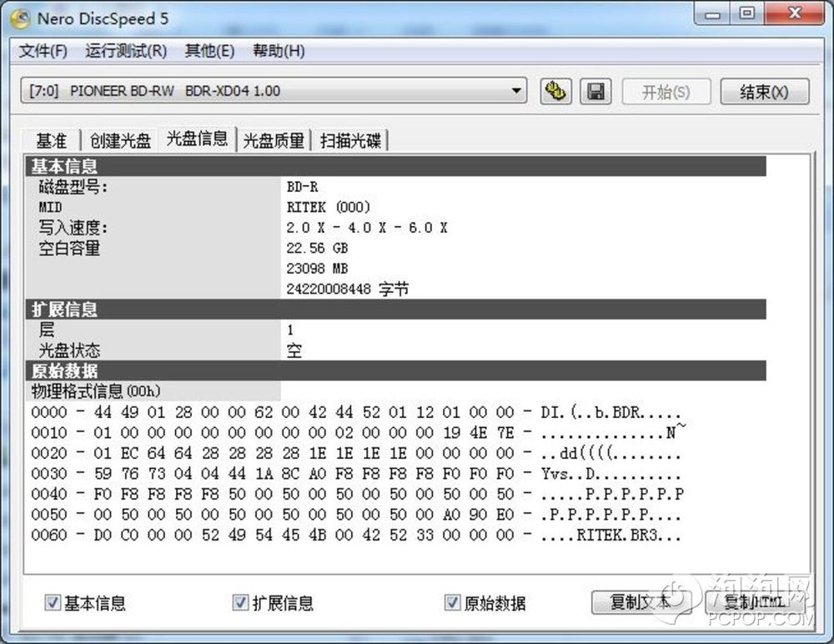The height and width of the screenshot is (644, 834).
Task: Switch to the 基准 tab
Action: (52, 141)
